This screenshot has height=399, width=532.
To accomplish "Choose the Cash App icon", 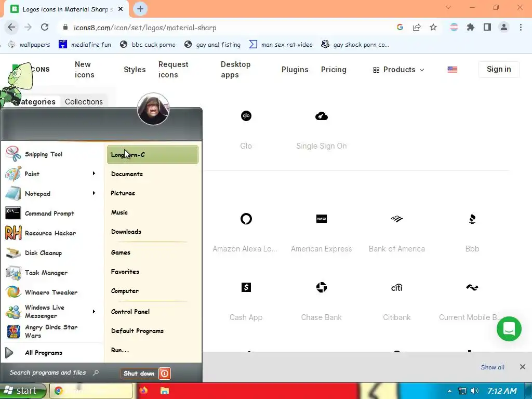I will [246, 287].
